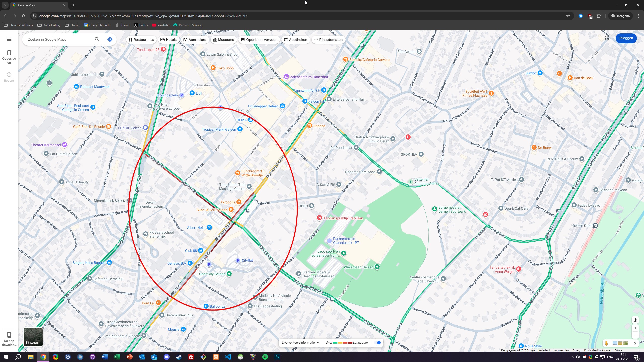Open the Google Maps hamburger menu
Screen dimensions: 644x362
pyautogui.click(x=9, y=39)
